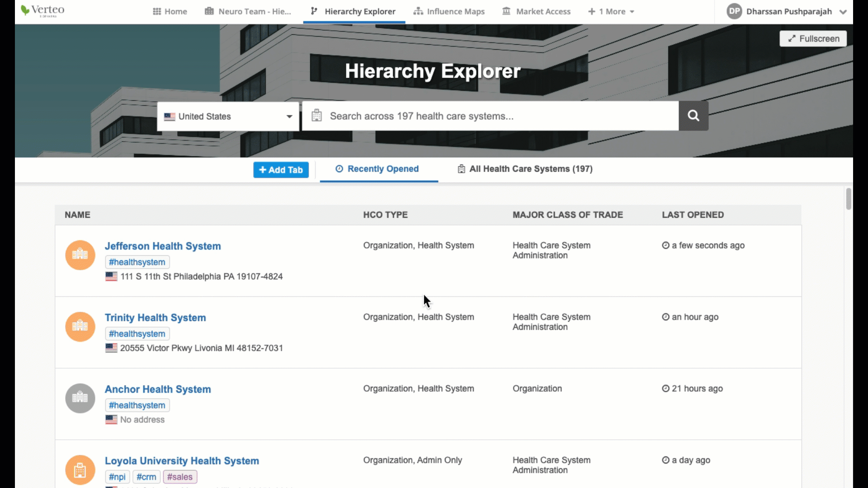Click Anchor Health System gray building icon
The height and width of the screenshot is (488, 868).
tap(80, 398)
